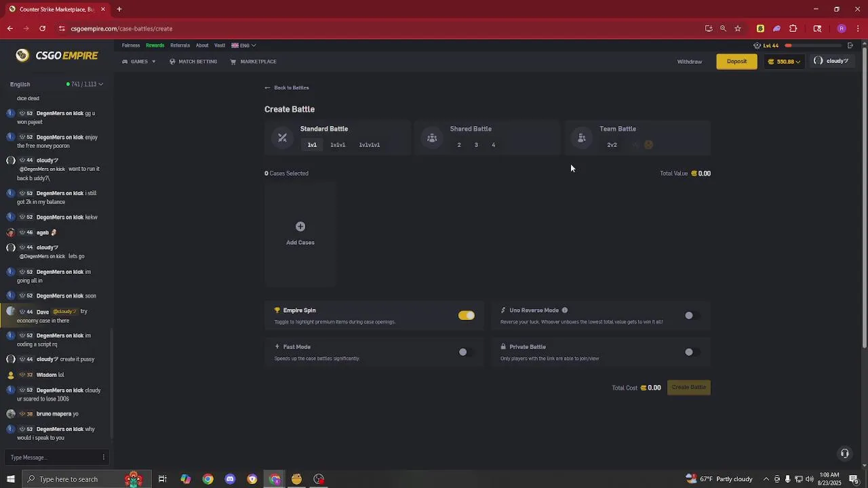Expand the Games dropdown menu
The height and width of the screenshot is (488, 868).
click(x=139, y=62)
